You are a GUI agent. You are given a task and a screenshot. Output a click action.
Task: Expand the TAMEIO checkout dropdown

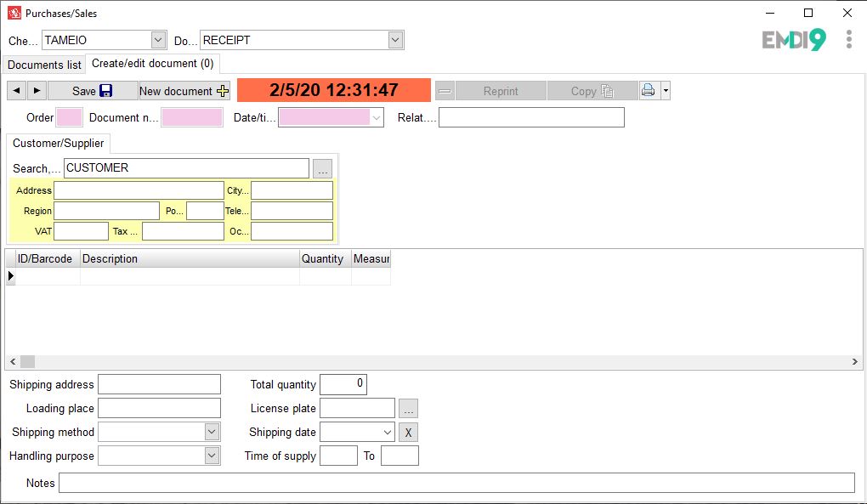pyautogui.click(x=158, y=40)
